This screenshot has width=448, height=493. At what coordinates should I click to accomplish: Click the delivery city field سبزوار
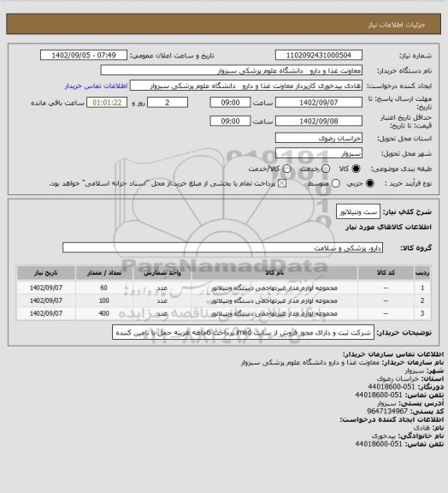point(319,153)
